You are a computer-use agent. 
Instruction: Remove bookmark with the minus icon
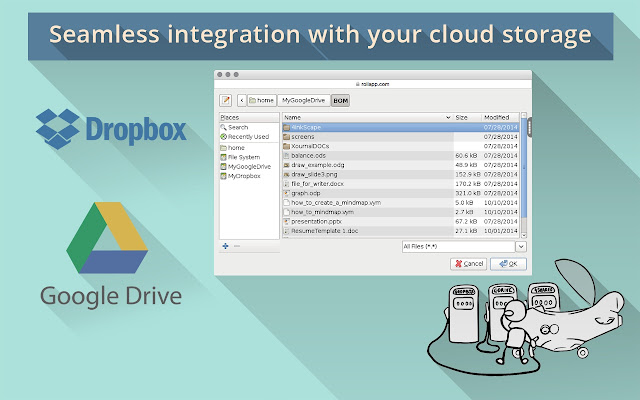click(x=237, y=246)
